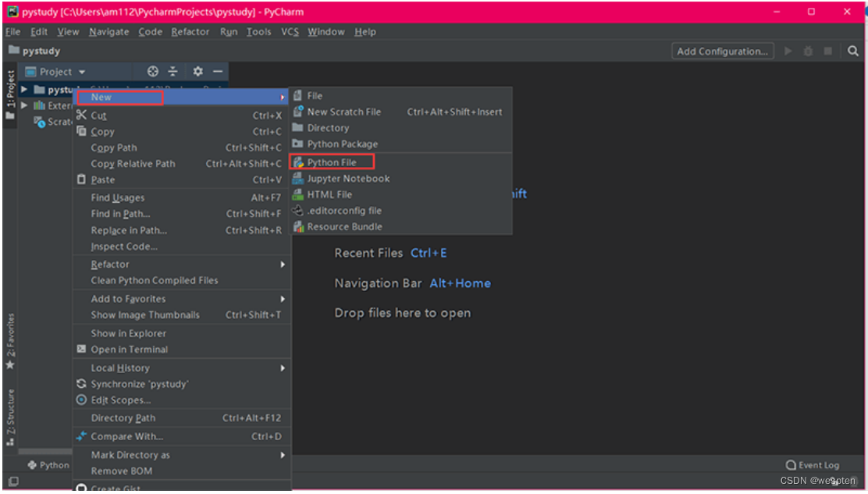The image size is (868, 494).
Task: Open the Project panel settings gear
Action: pyautogui.click(x=197, y=71)
